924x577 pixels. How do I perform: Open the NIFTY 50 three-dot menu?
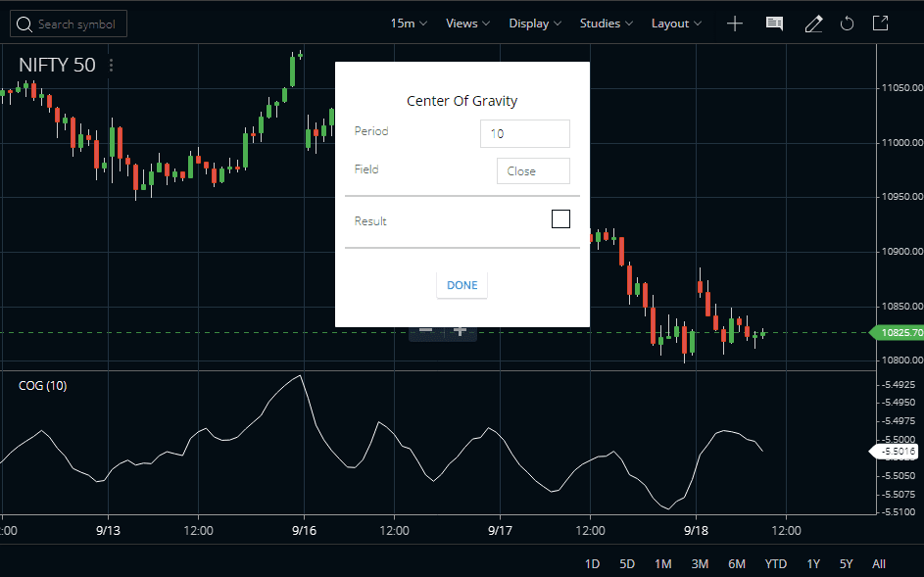(x=111, y=65)
